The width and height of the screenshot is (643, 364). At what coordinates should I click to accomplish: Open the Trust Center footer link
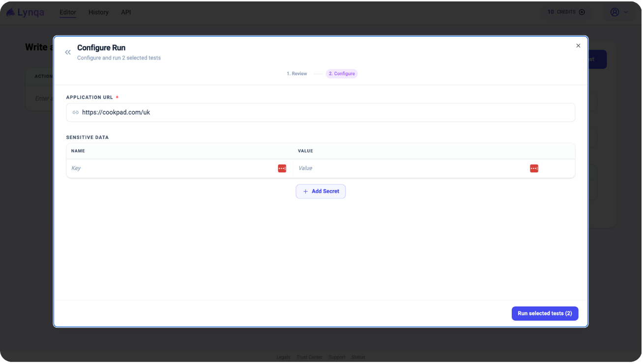click(x=309, y=357)
